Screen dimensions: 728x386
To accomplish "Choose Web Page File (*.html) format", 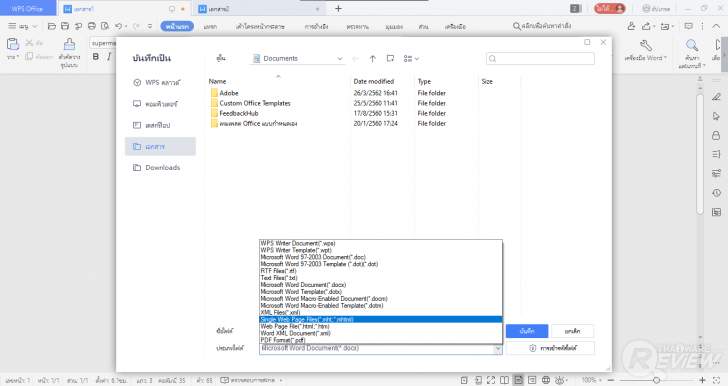I will pyautogui.click(x=380, y=327).
